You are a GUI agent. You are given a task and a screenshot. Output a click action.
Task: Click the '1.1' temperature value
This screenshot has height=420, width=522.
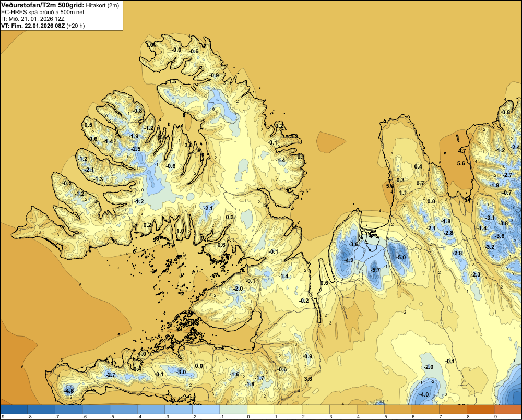(403, 193)
